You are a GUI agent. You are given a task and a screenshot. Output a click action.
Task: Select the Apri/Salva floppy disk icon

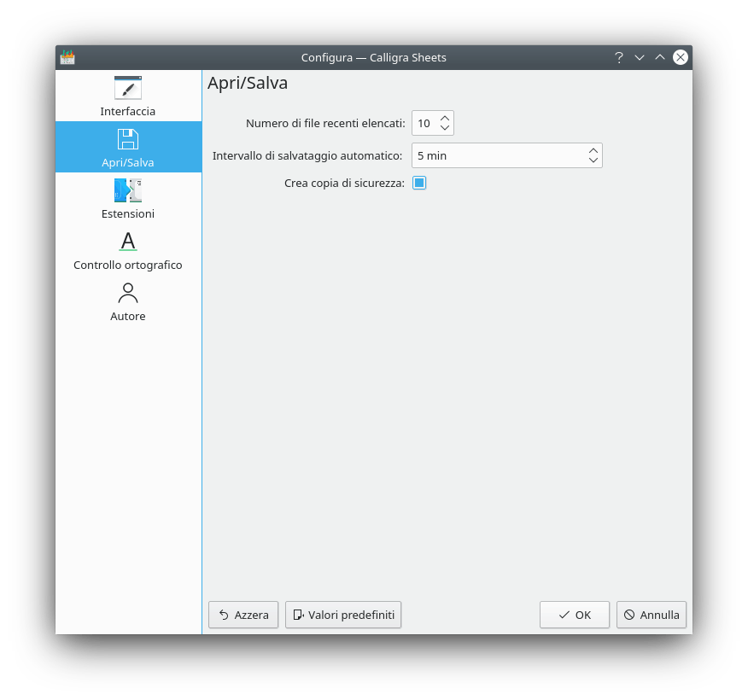tap(128, 139)
